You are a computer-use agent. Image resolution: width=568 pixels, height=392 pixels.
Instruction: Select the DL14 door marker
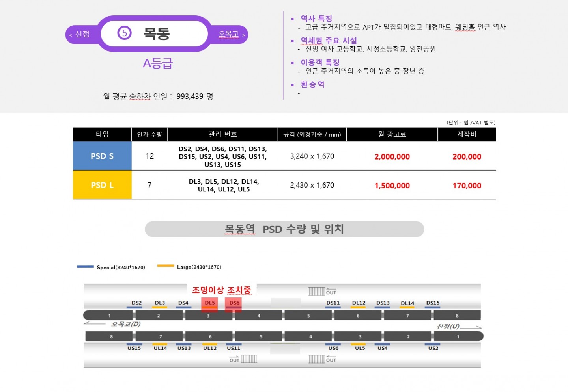coord(407,304)
